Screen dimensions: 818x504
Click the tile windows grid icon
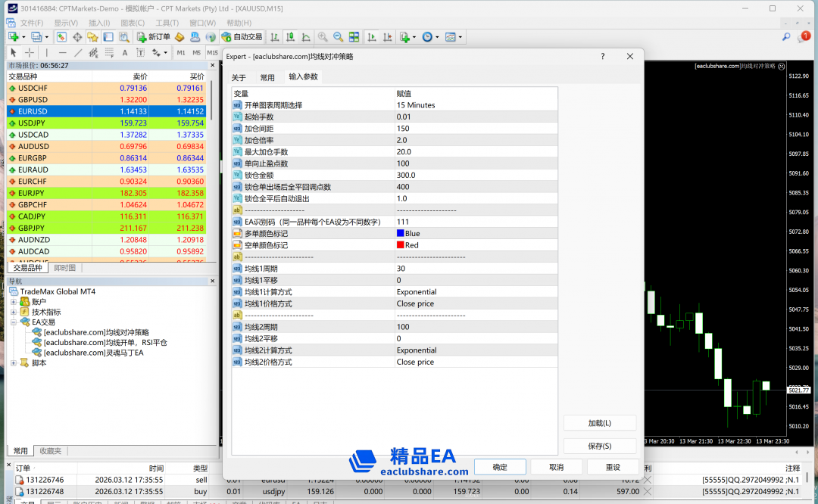pyautogui.click(x=354, y=37)
